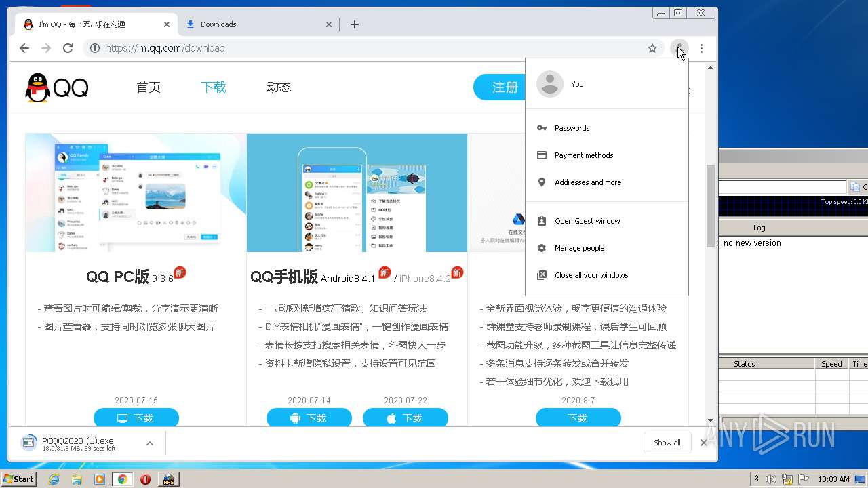Open Guest window option

point(607,221)
